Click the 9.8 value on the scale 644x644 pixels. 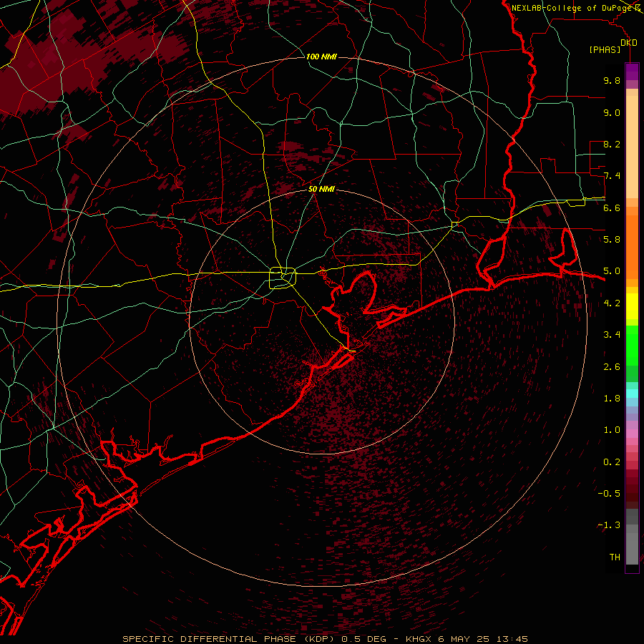pyautogui.click(x=612, y=80)
